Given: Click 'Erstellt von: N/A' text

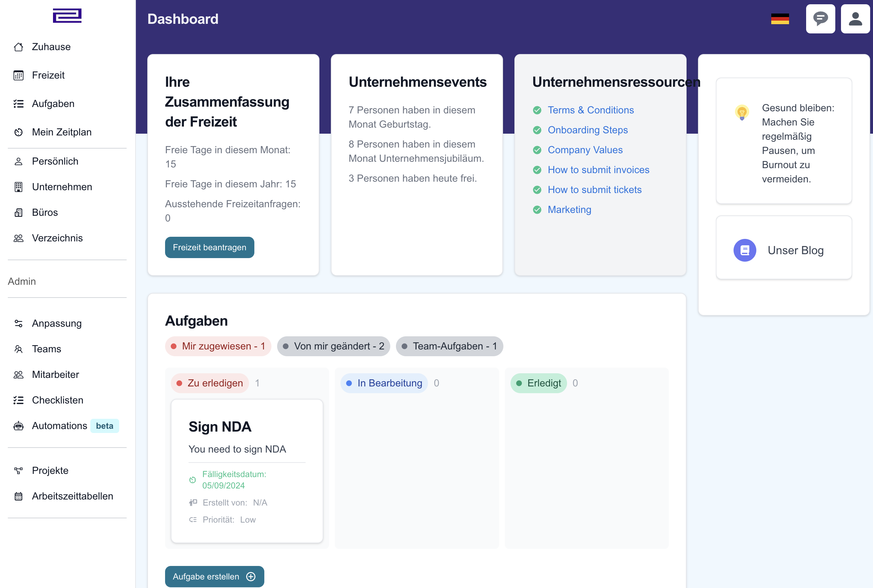Looking at the screenshot, I should click(235, 503).
